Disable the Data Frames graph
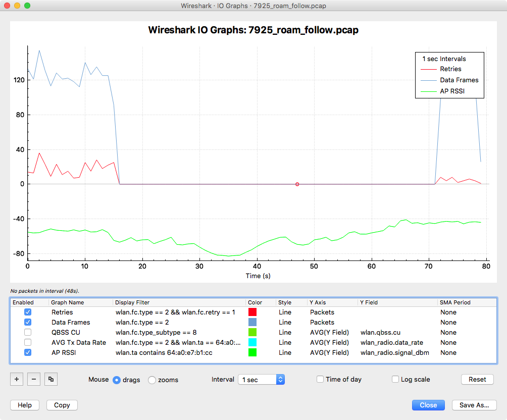 [x=28, y=322]
